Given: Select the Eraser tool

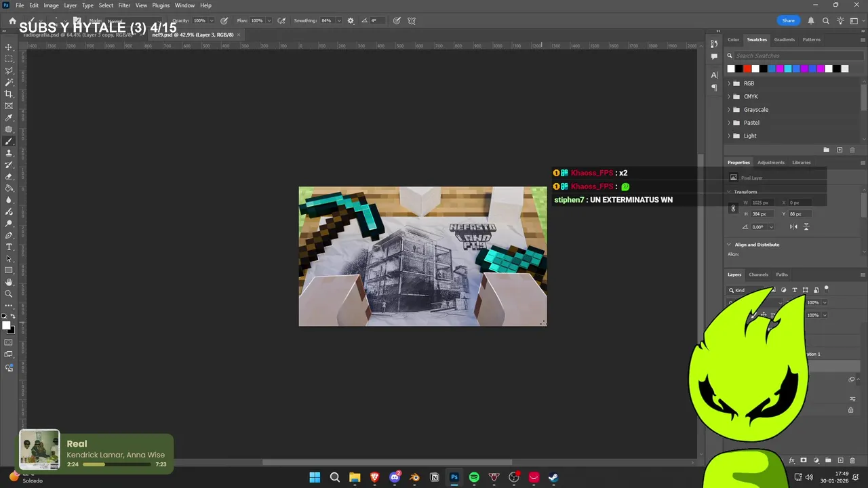Looking at the screenshot, I should [9, 176].
